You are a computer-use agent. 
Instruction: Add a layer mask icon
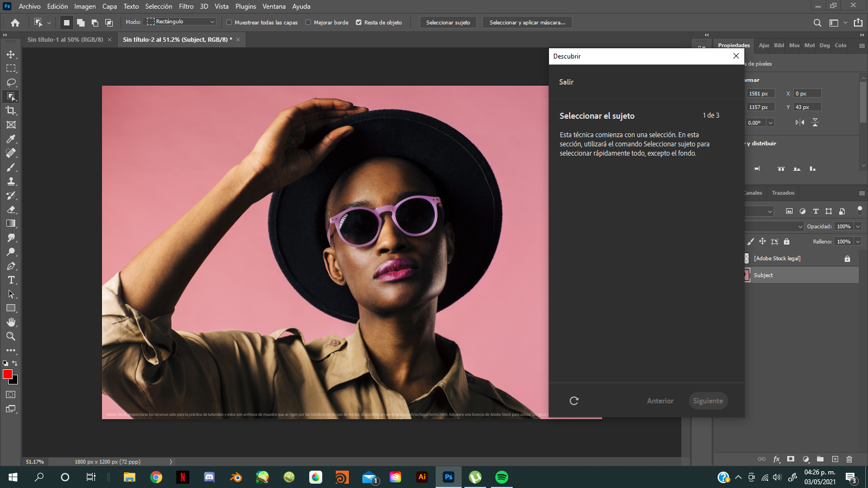[791, 459]
